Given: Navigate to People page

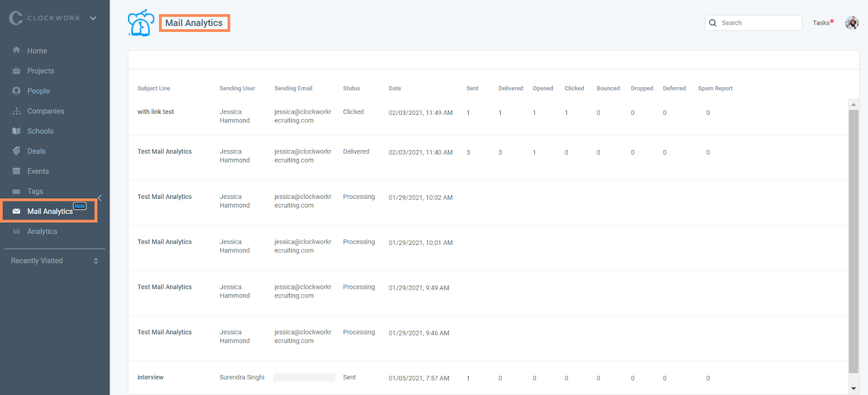Looking at the screenshot, I should point(39,91).
